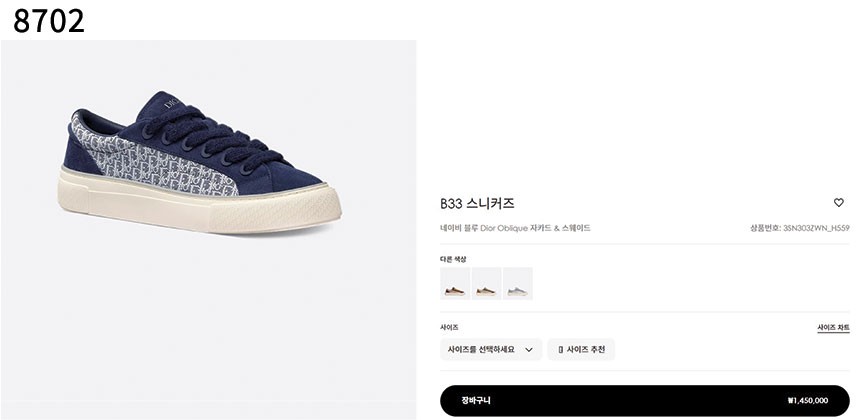Open the 사이즈를 선택하세요 size dropdown
This screenshot has height=420, width=860.
coord(491,350)
